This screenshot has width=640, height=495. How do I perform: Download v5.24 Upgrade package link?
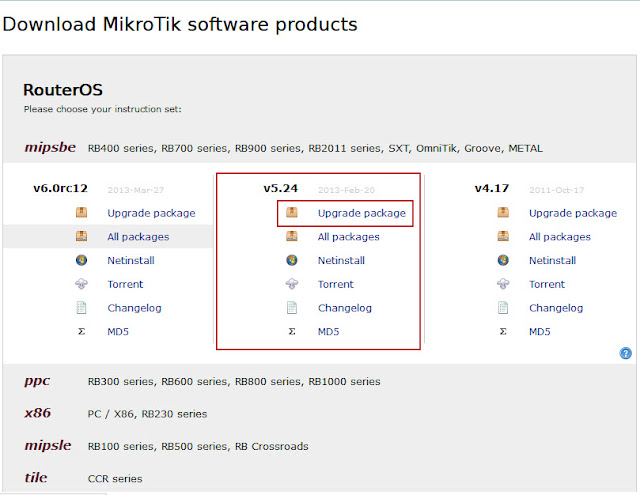pyautogui.click(x=362, y=213)
